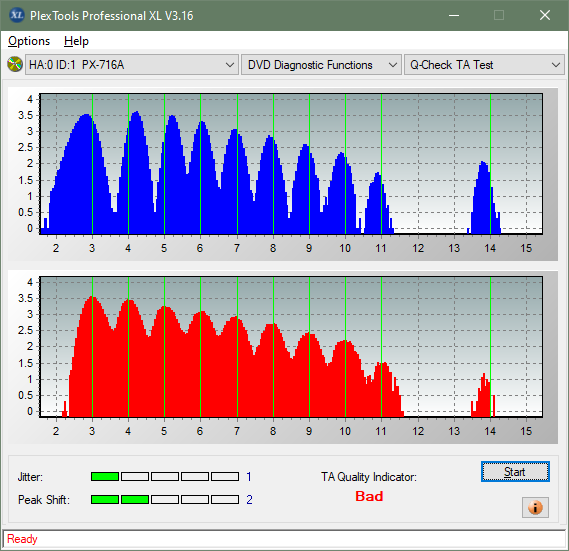The width and height of the screenshot is (569, 551).
Task: Click the last empty Jitter indicator segment
Action: [225, 476]
